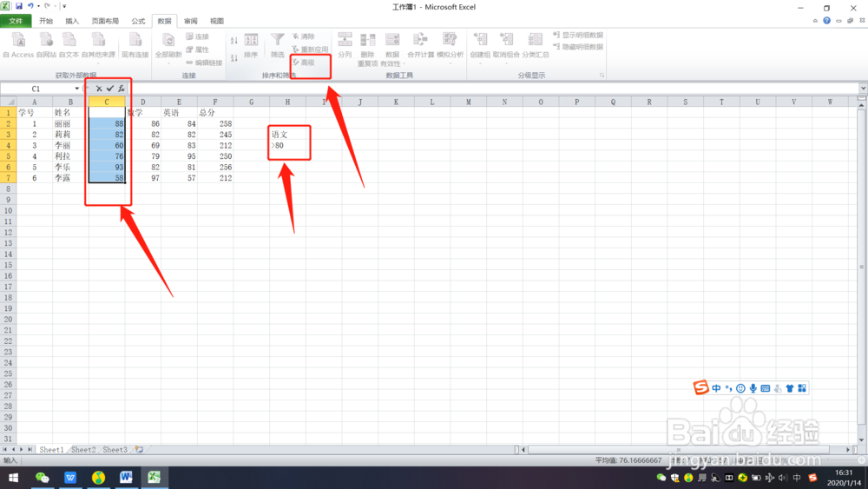
Task: Click the 清除 clear filter button
Action: click(x=303, y=36)
